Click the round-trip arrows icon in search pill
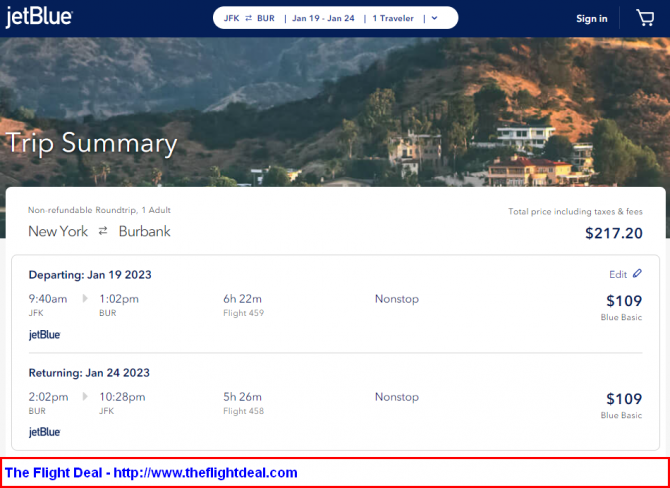This screenshot has width=670, height=488. click(x=248, y=18)
